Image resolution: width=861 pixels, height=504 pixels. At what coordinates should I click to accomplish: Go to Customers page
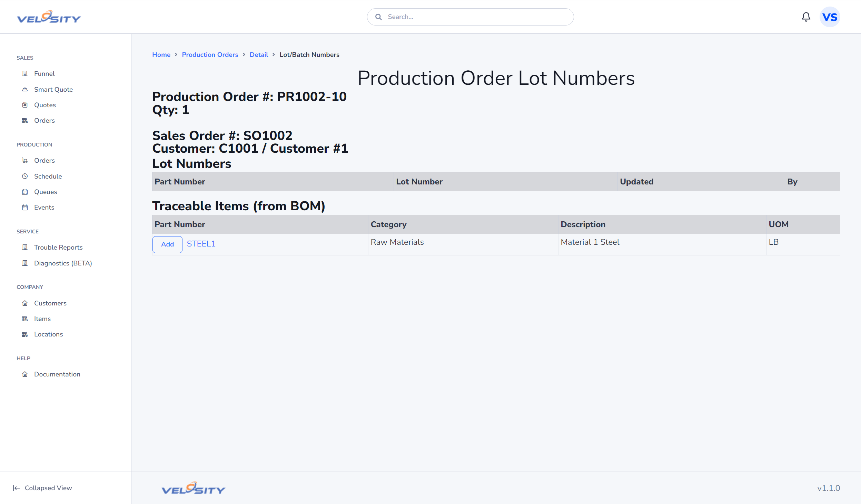click(50, 303)
